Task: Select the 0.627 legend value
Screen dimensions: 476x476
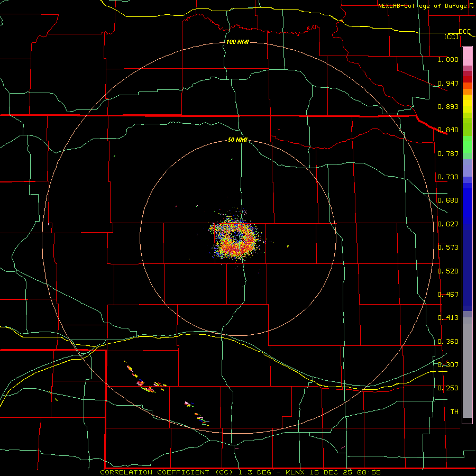Action: (x=448, y=224)
